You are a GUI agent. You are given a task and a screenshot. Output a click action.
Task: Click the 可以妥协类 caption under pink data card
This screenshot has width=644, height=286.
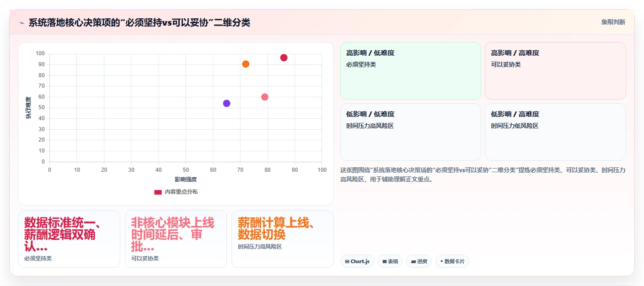pyautogui.click(x=145, y=259)
